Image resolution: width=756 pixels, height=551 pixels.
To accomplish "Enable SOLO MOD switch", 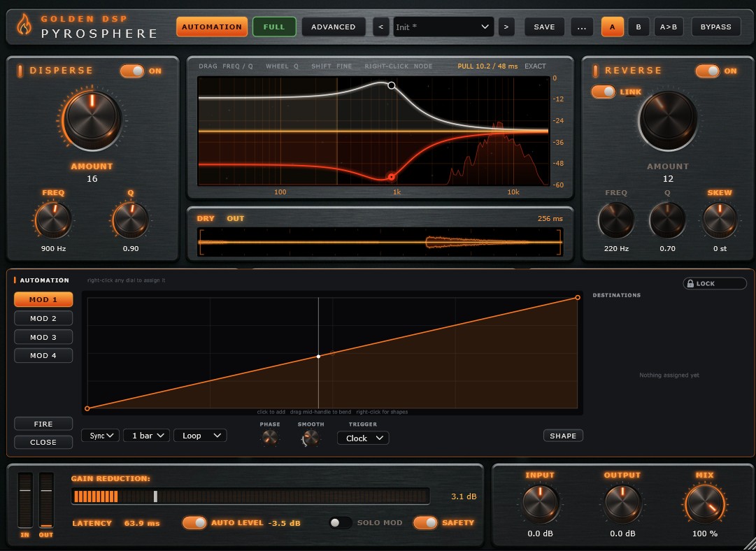I will (x=341, y=522).
